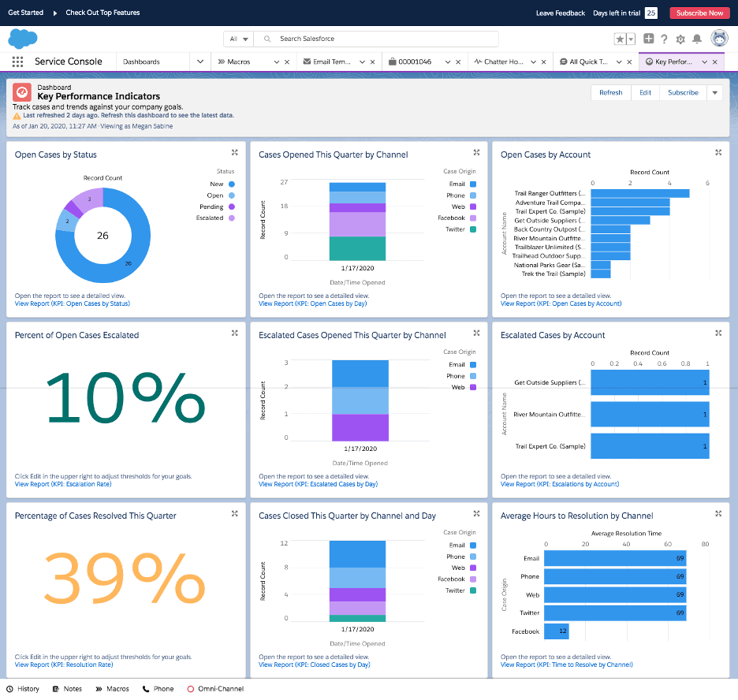Image resolution: width=738 pixels, height=700 pixels.
Task: View notifications via the bell icon
Action: tap(698, 39)
